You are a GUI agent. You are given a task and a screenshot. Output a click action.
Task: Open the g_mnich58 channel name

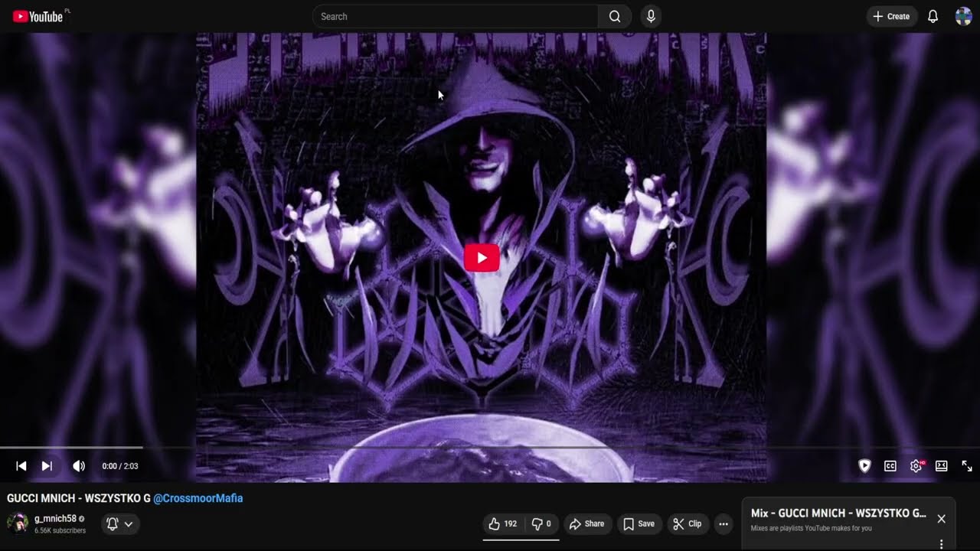[55, 519]
